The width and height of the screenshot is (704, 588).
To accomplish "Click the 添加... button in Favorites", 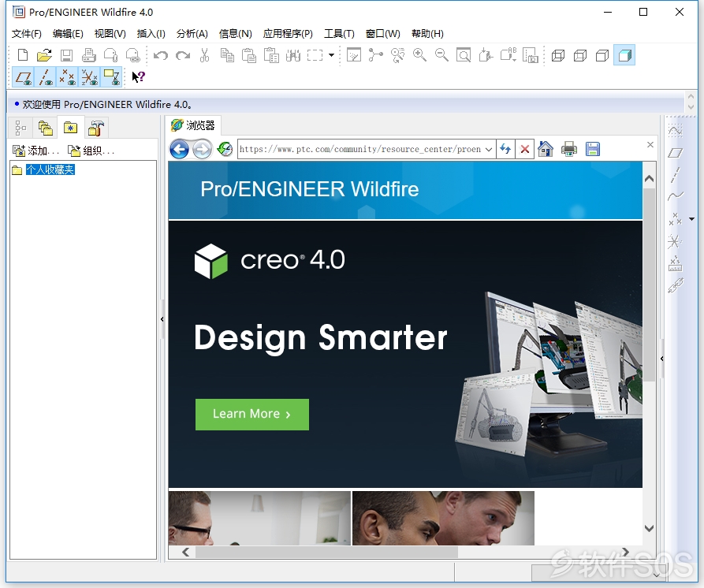I will click(36, 151).
